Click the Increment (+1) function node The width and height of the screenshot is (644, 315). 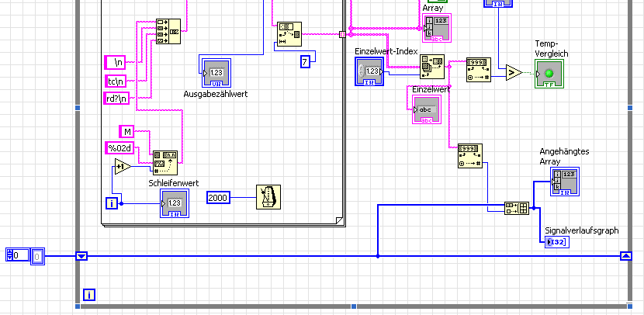point(123,166)
